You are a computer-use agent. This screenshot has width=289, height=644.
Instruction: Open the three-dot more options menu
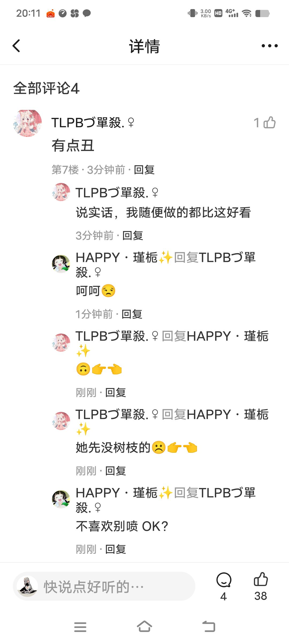tap(269, 46)
